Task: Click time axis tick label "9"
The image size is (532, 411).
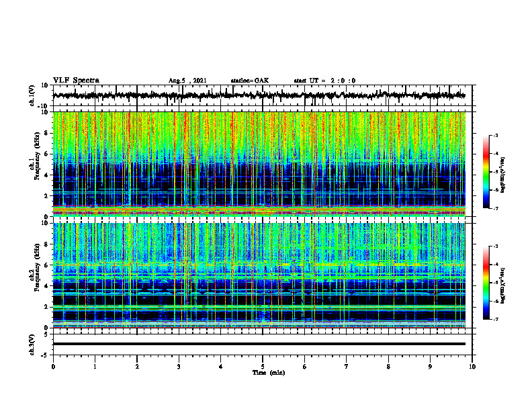Action: [430, 367]
